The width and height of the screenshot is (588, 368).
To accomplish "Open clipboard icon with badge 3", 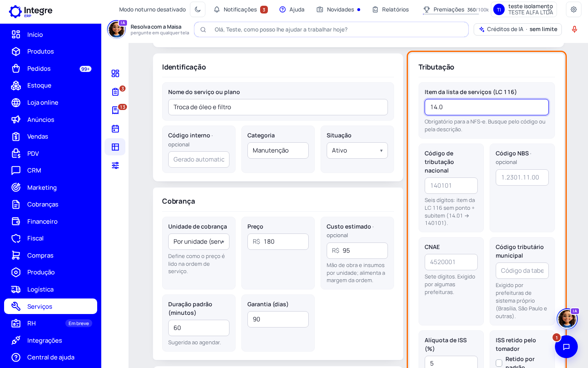I will click(x=115, y=92).
